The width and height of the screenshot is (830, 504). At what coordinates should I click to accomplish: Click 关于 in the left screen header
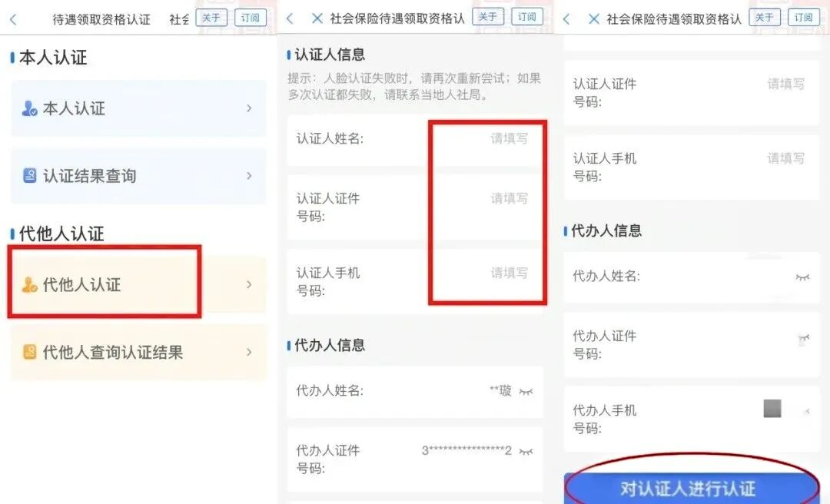[x=211, y=18]
